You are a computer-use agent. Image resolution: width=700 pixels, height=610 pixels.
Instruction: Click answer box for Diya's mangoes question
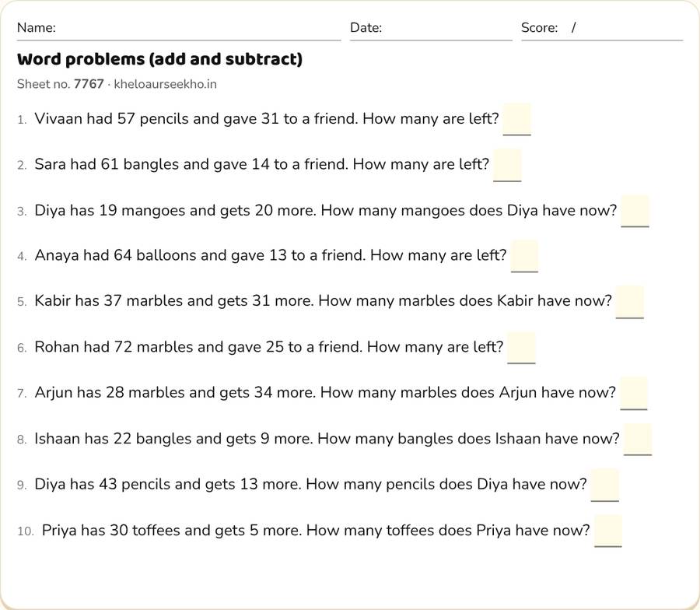point(635,211)
